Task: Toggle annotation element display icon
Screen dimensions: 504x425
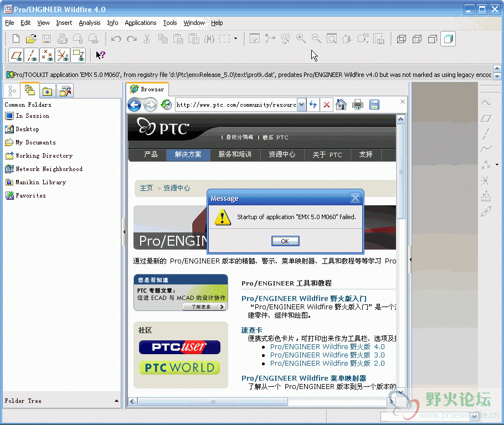Action: [79, 55]
